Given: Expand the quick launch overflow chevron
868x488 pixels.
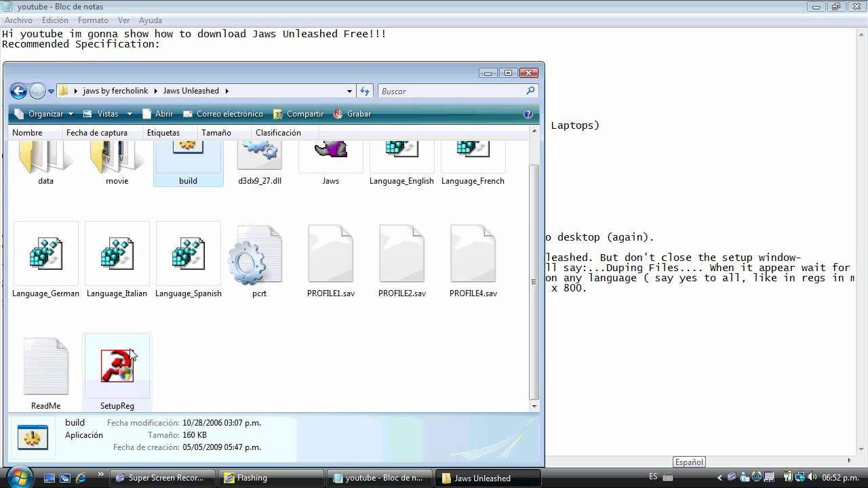Looking at the screenshot, I should pyautogui.click(x=101, y=474).
